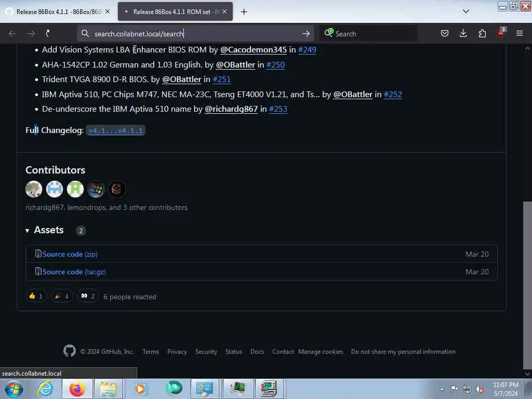
Task: Show hidden tray icons arrow
Action: click(x=442, y=390)
